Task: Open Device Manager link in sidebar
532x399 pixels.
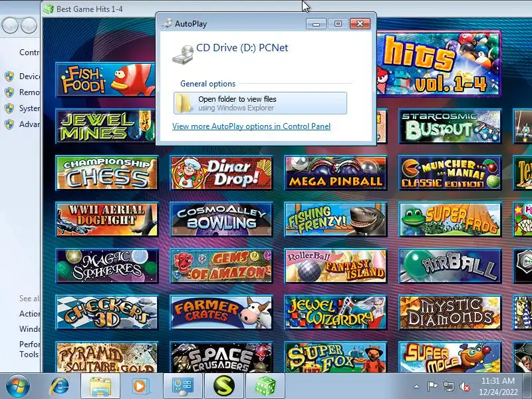Action: point(29,76)
